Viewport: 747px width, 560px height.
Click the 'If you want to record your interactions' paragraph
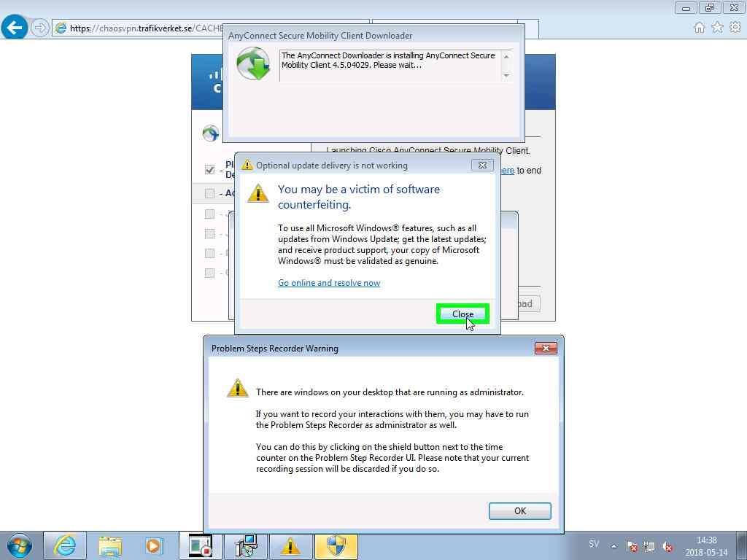point(392,419)
